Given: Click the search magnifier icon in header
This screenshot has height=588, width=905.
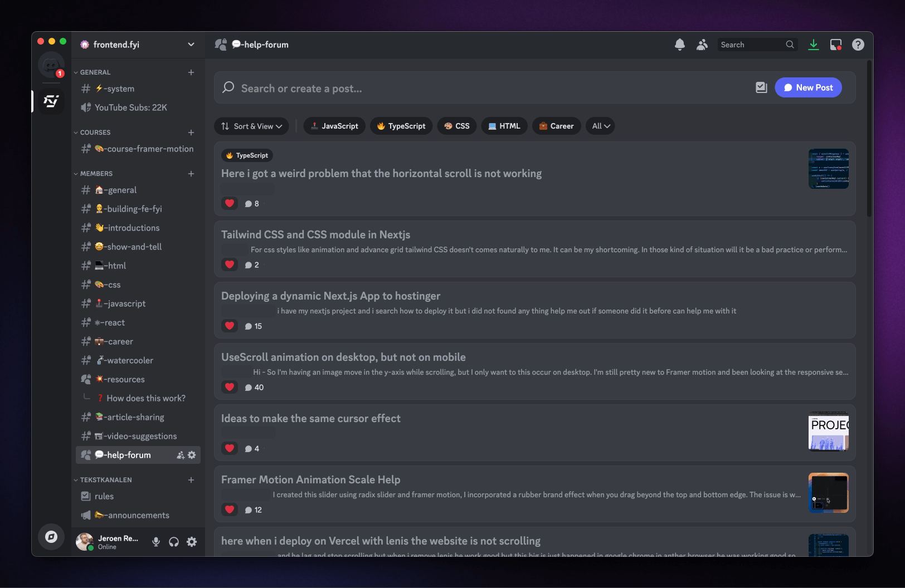Looking at the screenshot, I should point(790,45).
